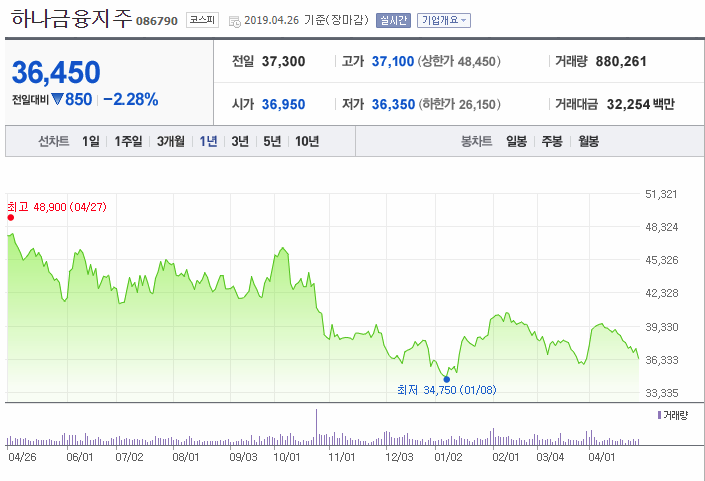Select the 10년 line chart tab
The image size is (705, 481).
click(x=307, y=141)
